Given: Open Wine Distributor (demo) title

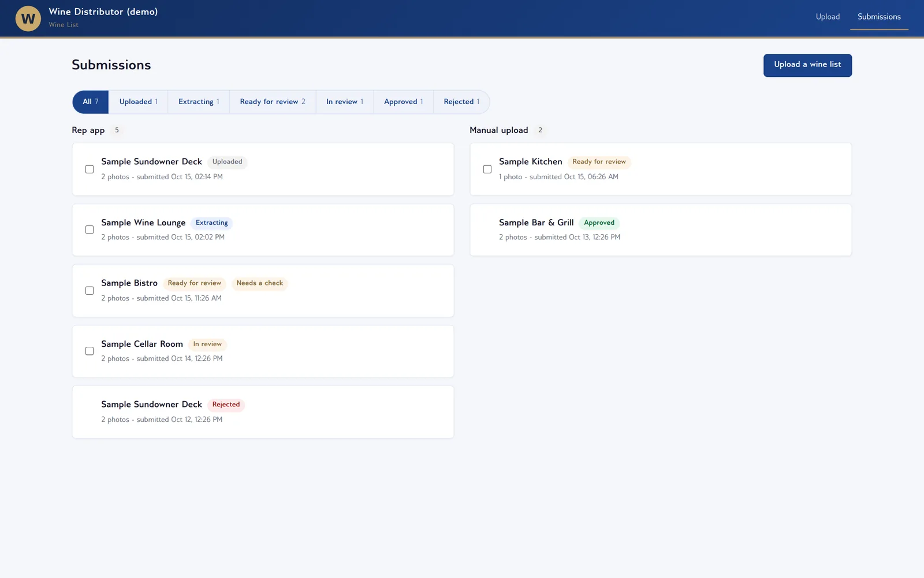Looking at the screenshot, I should click(103, 12).
